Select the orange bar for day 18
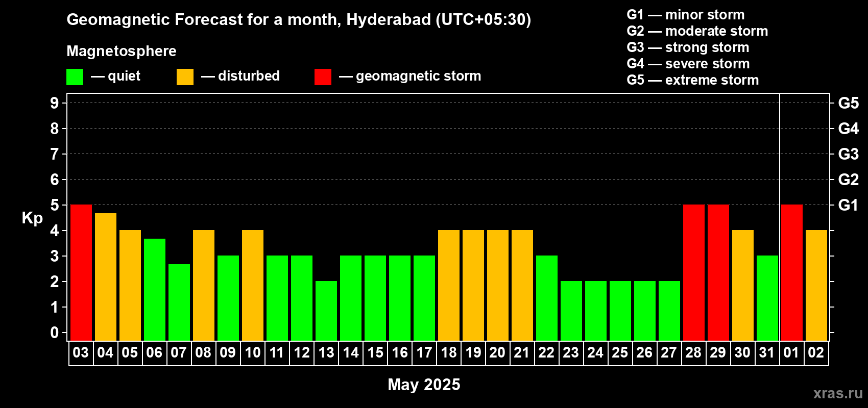The height and width of the screenshot is (408, 868). 449,286
